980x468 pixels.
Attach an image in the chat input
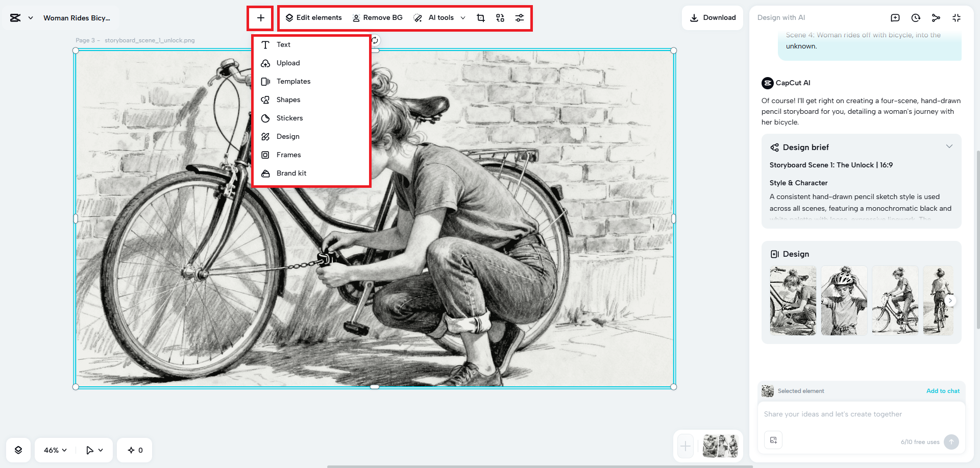[x=773, y=440]
